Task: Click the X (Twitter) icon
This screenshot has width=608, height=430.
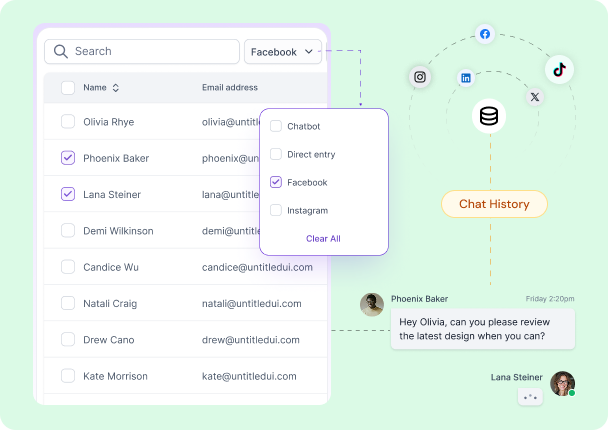Action: click(x=535, y=97)
